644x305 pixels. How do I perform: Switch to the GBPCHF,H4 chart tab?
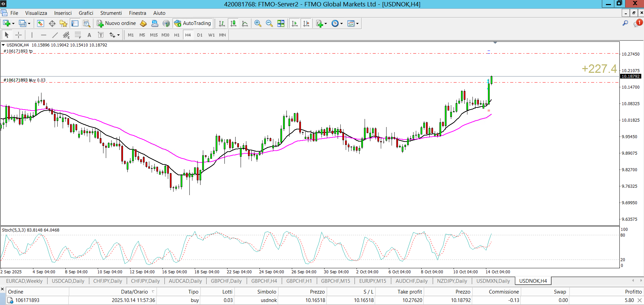pyautogui.click(x=264, y=281)
